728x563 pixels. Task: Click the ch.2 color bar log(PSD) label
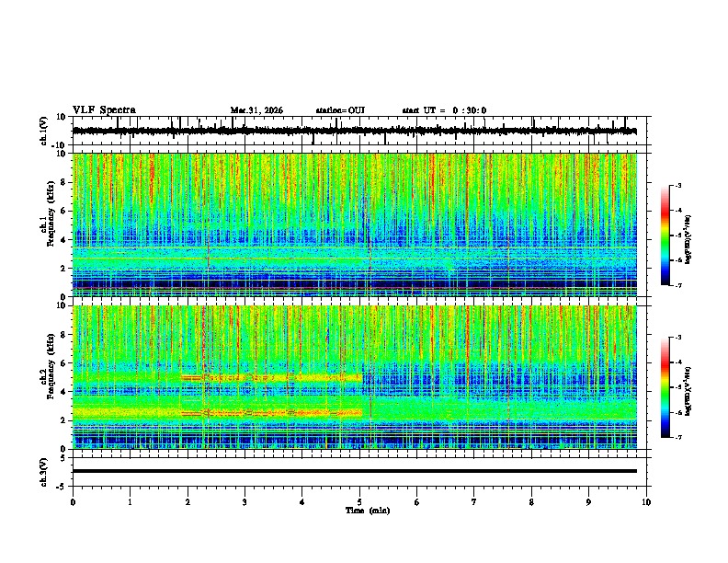pos(688,391)
